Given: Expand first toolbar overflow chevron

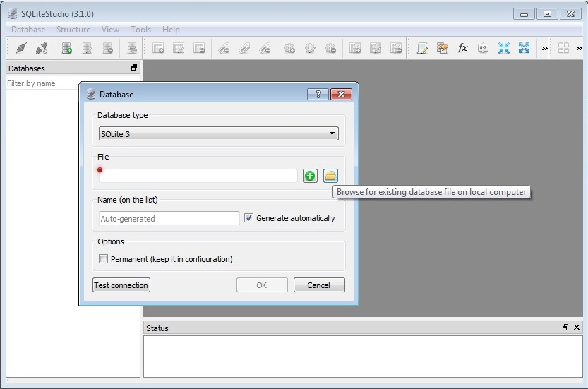Looking at the screenshot, I should click(544, 48).
